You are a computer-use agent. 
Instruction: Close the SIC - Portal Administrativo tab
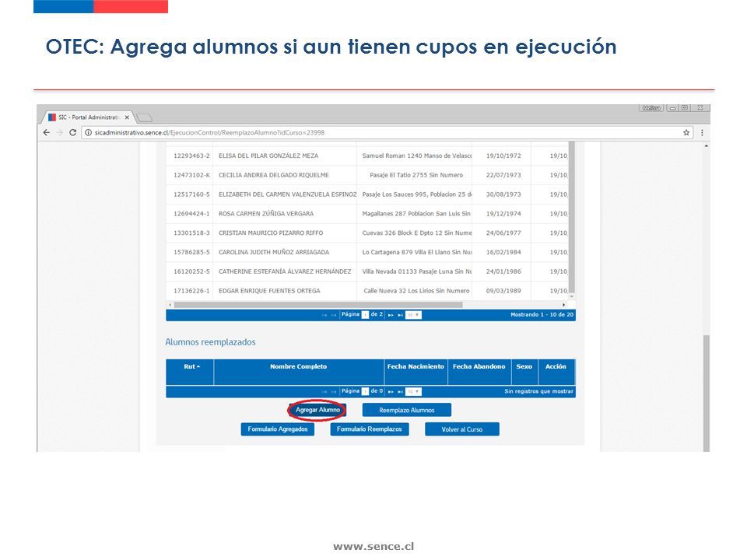(127, 117)
